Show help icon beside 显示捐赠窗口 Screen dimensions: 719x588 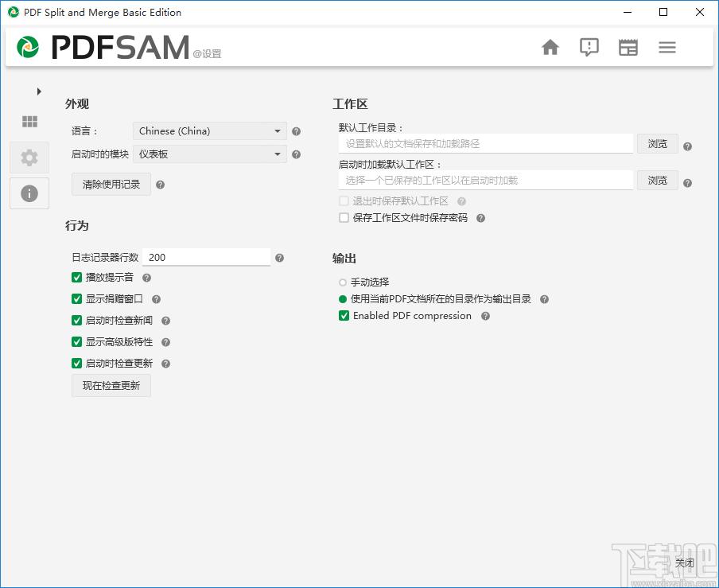[x=156, y=299]
